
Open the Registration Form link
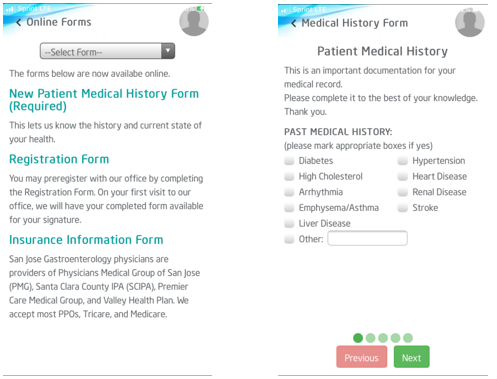[x=59, y=159]
